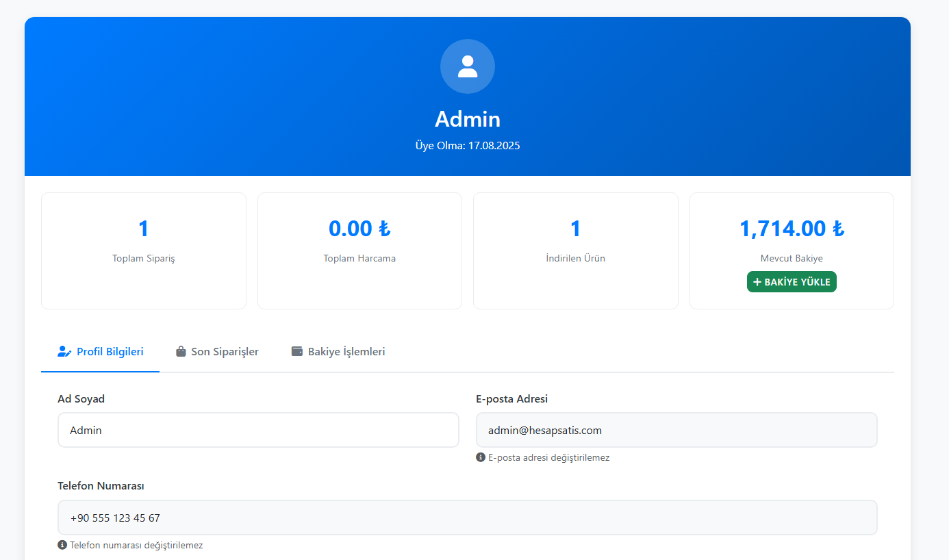Click the İndirilen Ürün stat card
Viewport: 949px width, 560px height.
(576, 251)
